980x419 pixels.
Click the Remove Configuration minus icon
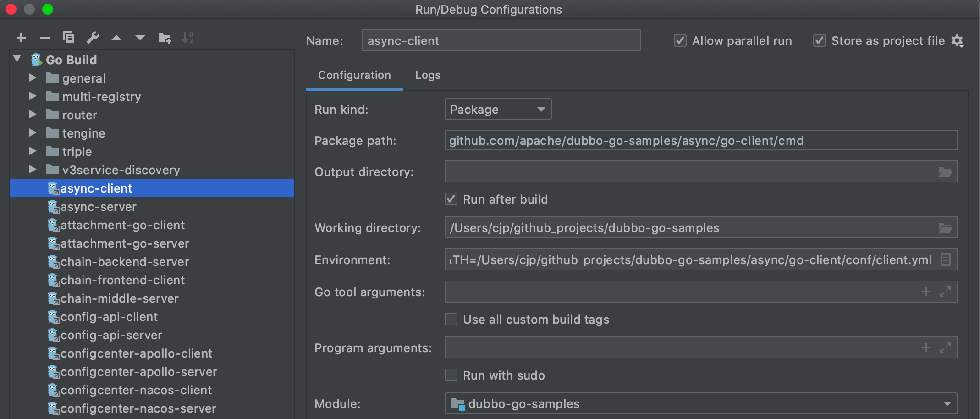(44, 38)
